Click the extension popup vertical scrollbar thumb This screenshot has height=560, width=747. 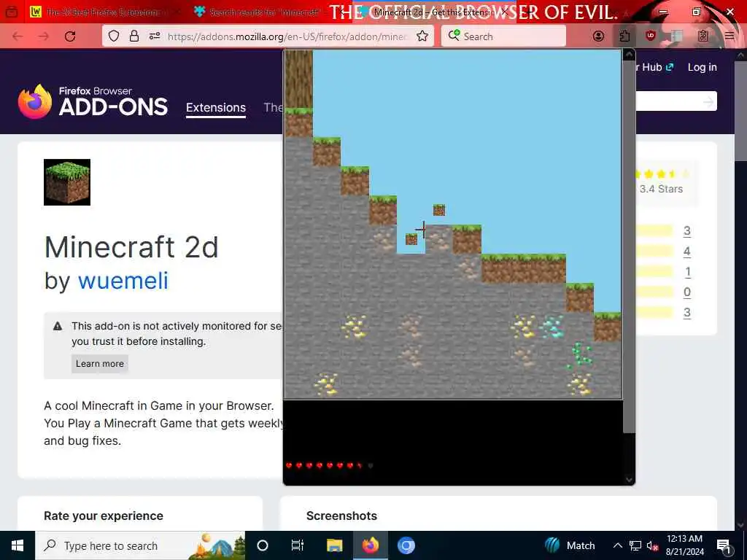(629, 246)
